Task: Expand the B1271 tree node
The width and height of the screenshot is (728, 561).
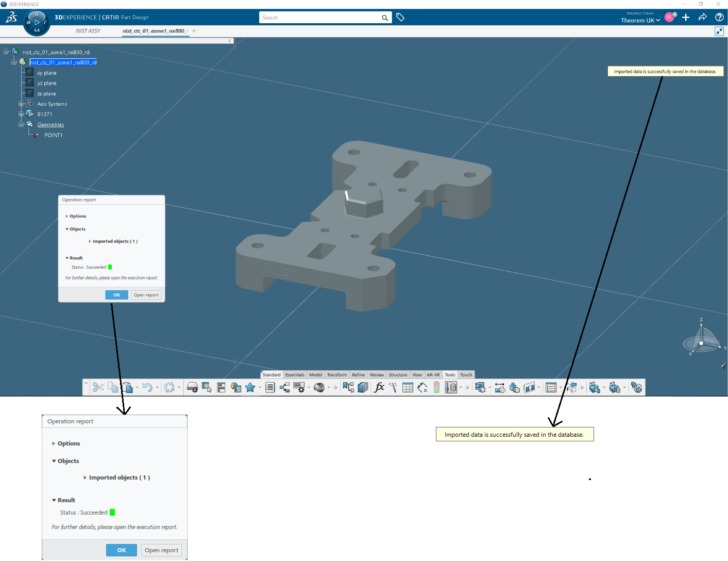Action: click(x=21, y=114)
